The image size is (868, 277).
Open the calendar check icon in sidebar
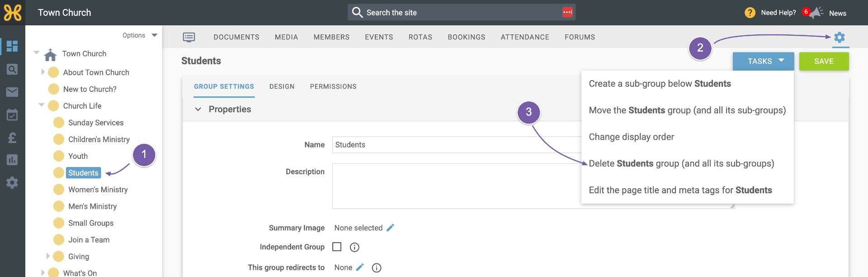coord(12,115)
